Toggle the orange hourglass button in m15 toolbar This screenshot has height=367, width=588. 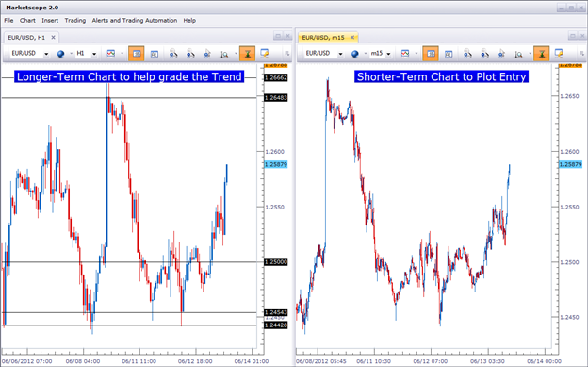coord(542,54)
